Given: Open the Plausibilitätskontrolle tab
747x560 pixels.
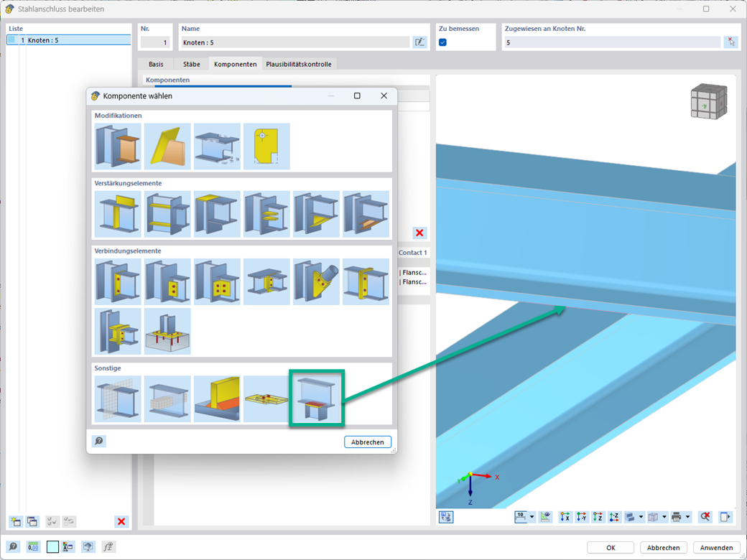Looking at the screenshot, I should tap(299, 64).
